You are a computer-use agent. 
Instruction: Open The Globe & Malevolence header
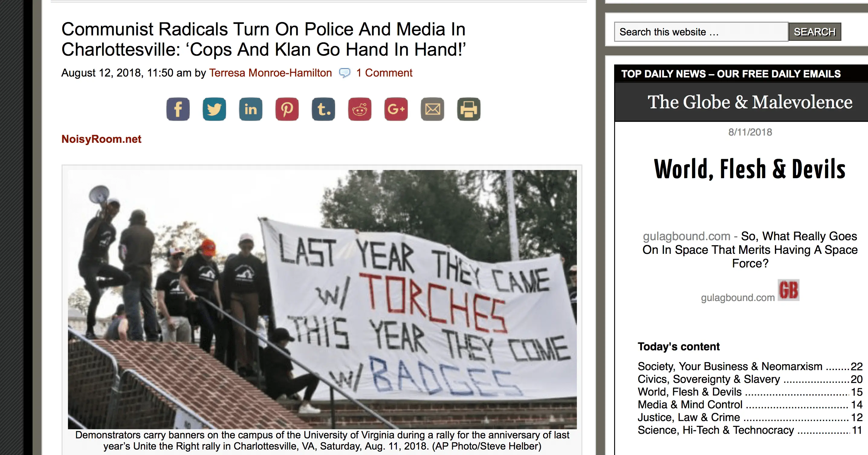(750, 102)
